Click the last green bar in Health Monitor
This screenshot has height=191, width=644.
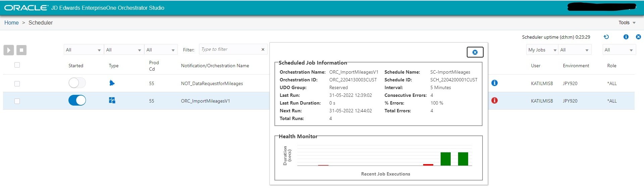pos(463,159)
